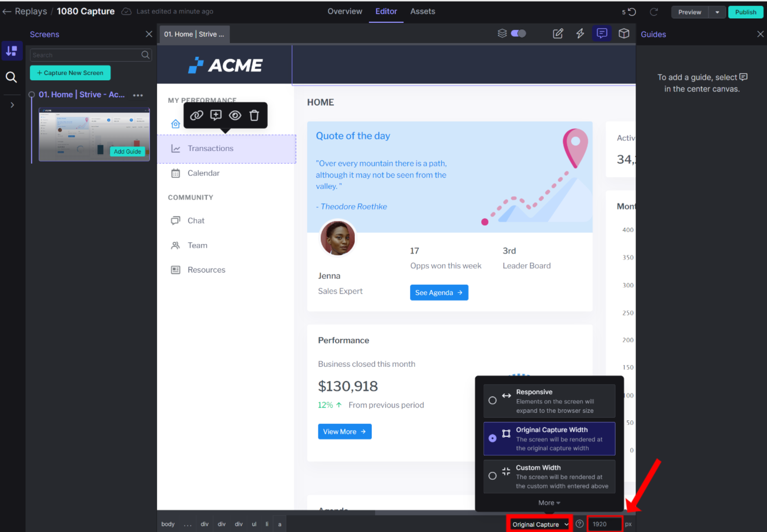767x532 pixels.
Task: Click the add guide comment icon
Action: tap(216, 115)
